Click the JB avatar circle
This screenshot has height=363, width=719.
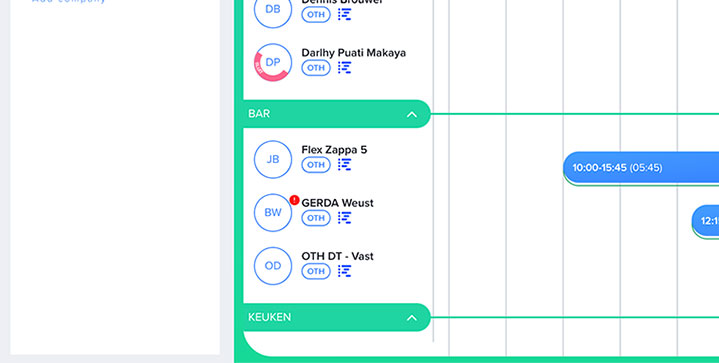[273, 160]
